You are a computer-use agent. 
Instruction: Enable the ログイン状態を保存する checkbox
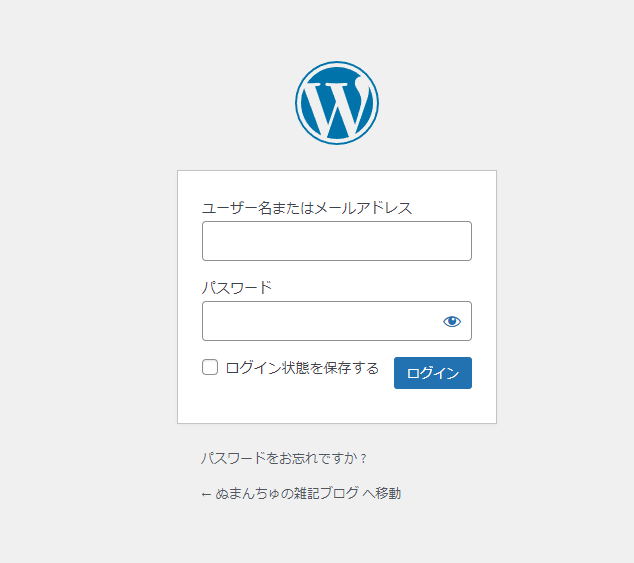[210, 367]
